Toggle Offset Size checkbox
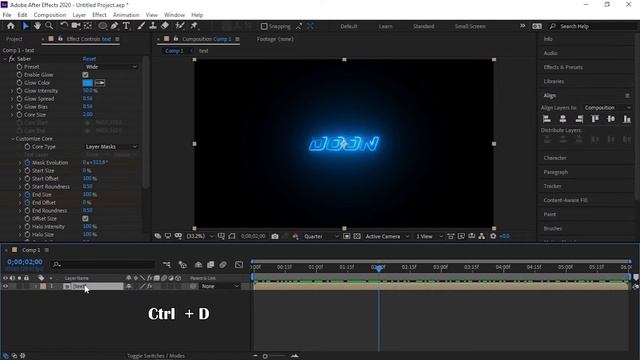This screenshot has width=640, height=360. [x=85, y=219]
